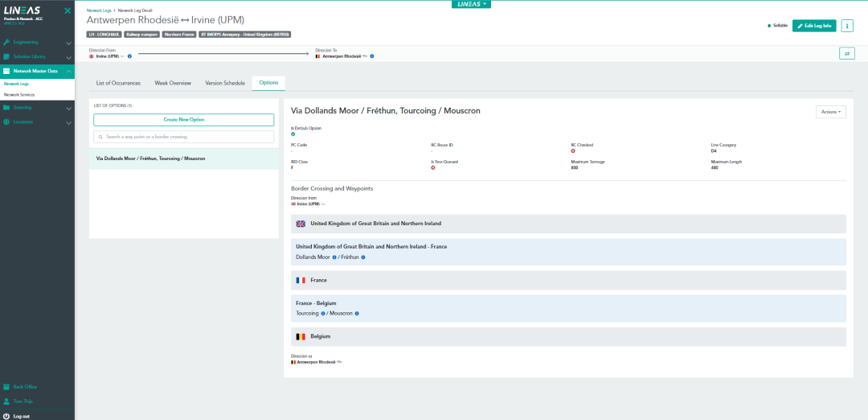Viewport: 868px width, 420px height.
Task: Click the Engineering wrench icon
Action: (6, 42)
